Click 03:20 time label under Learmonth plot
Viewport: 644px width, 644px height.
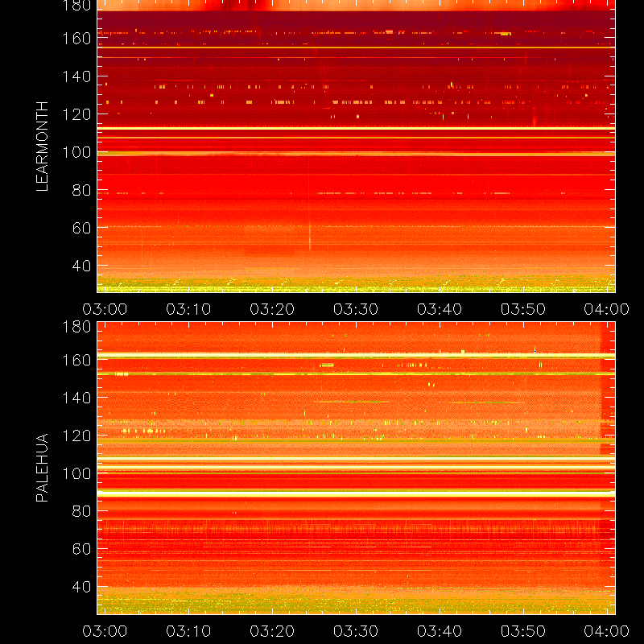click(272, 309)
